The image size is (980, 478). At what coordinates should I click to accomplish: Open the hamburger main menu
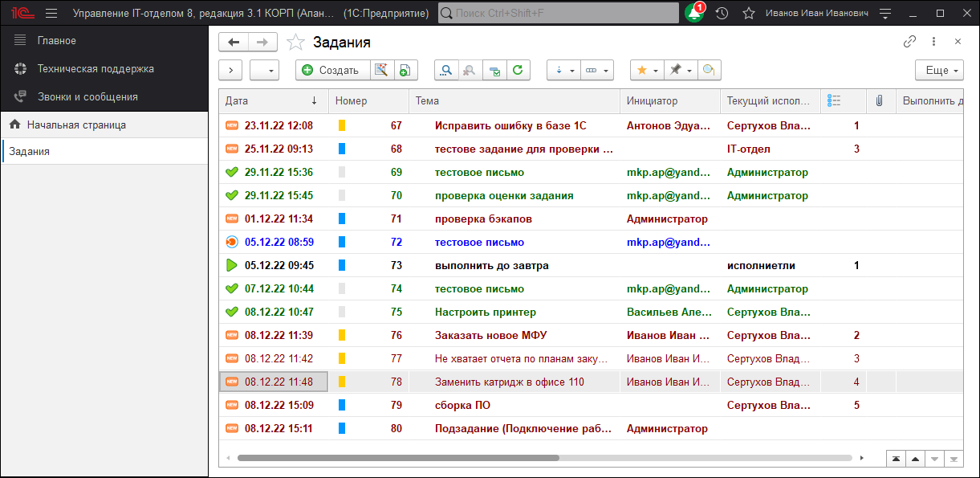pyautogui.click(x=51, y=14)
